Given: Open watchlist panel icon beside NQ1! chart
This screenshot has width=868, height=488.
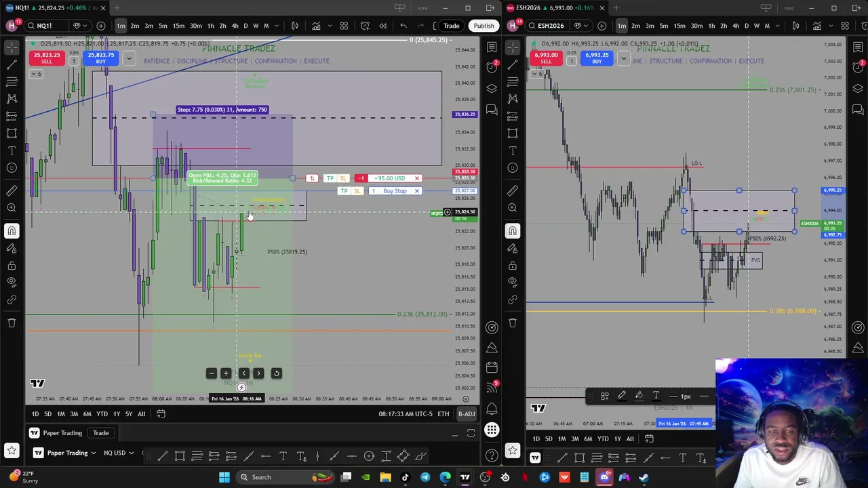Looking at the screenshot, I should click(x=492, y=47).
